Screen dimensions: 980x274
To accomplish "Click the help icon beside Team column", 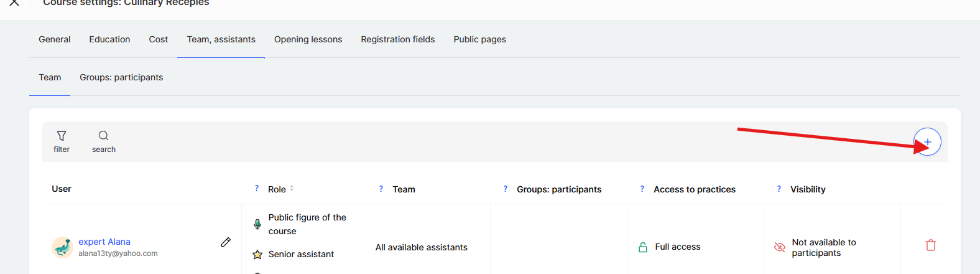I will [381, 189].
